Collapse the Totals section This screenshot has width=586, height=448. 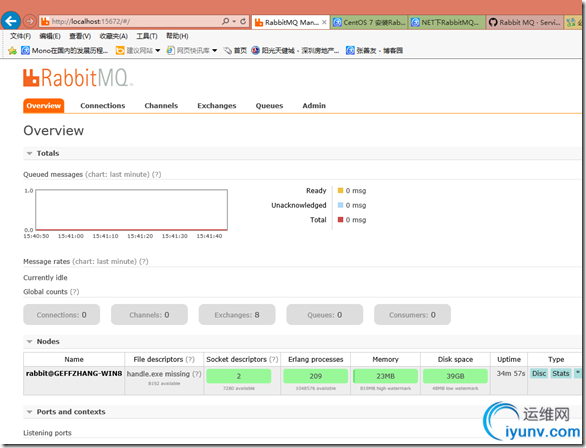[x=30, y=153]
